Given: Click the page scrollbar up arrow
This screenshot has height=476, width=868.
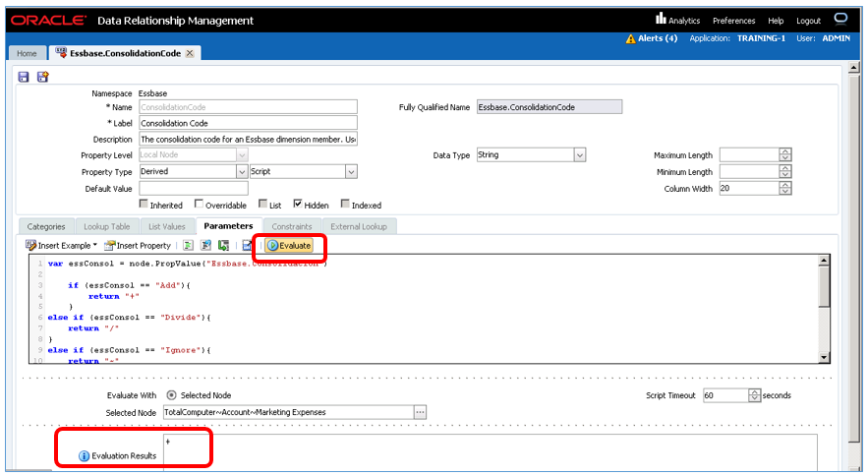Looking at the screenshot, I should pos(853,68).
